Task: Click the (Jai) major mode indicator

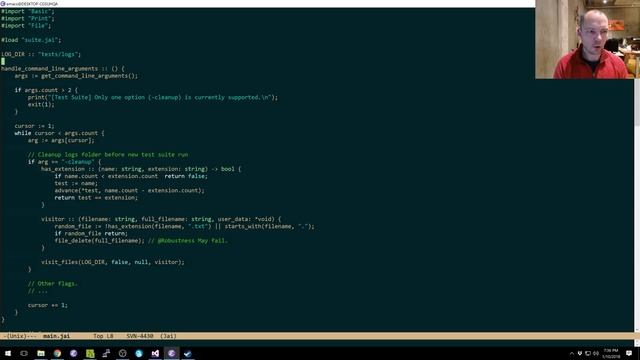Action: (168, 336)
